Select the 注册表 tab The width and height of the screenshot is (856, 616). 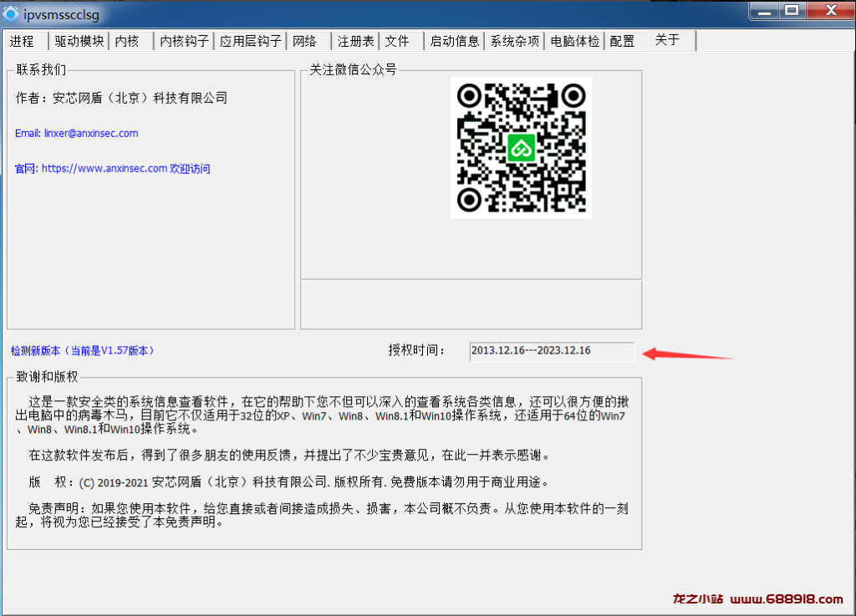pyautogui.click(x=354, y=41)
